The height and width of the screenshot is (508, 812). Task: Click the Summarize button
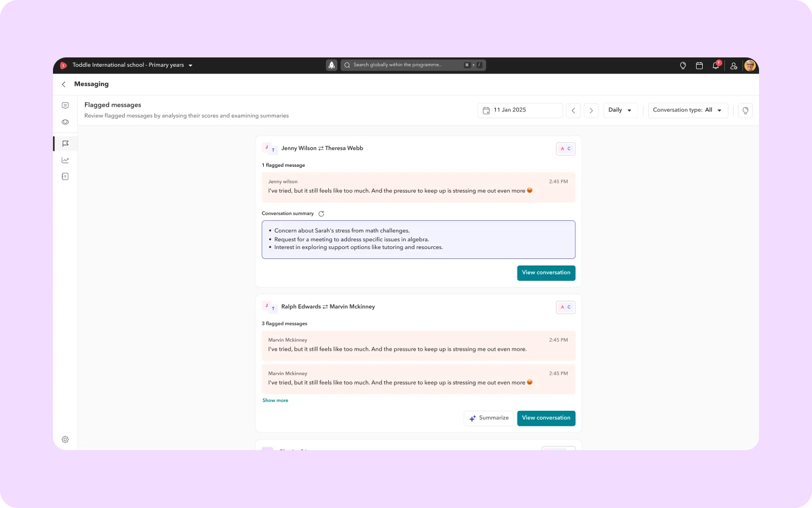pyautogui.click(x=489, y=418)
